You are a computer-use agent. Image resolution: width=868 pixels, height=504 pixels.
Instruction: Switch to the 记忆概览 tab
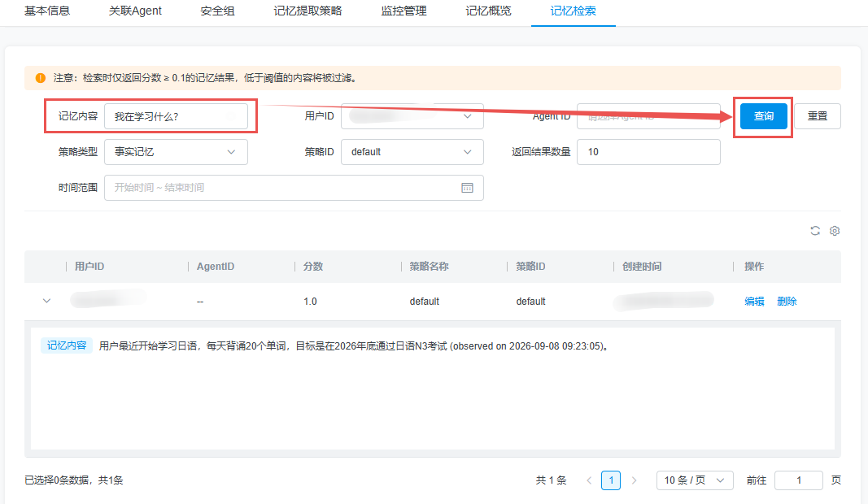(x=488, y=11)
